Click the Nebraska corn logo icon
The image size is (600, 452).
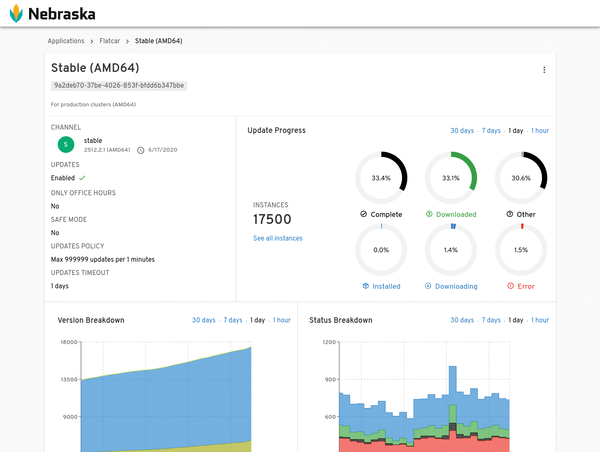click(x=16, y=13)
